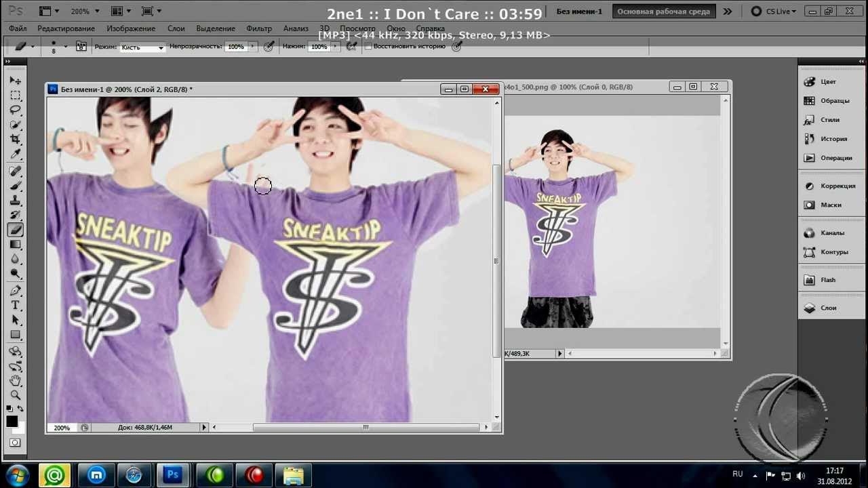Click the foreground color swatch
868x488 pixels.
[x=12, y=421]
